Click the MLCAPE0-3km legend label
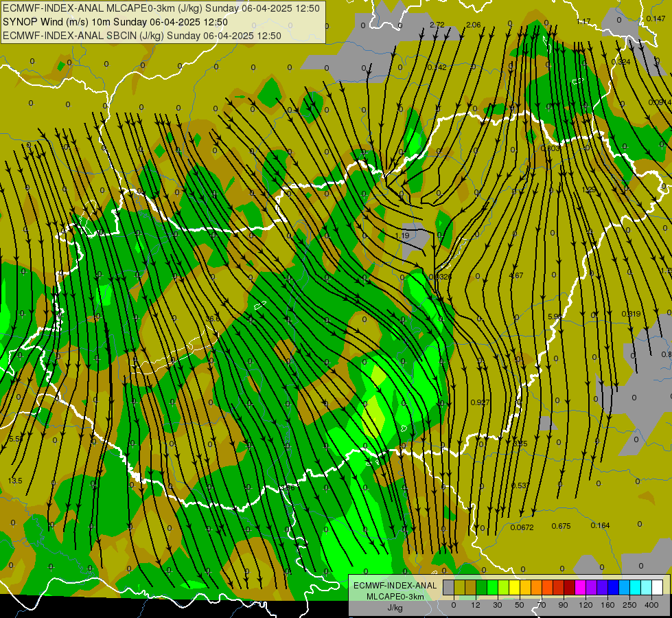 pos(395,597)
